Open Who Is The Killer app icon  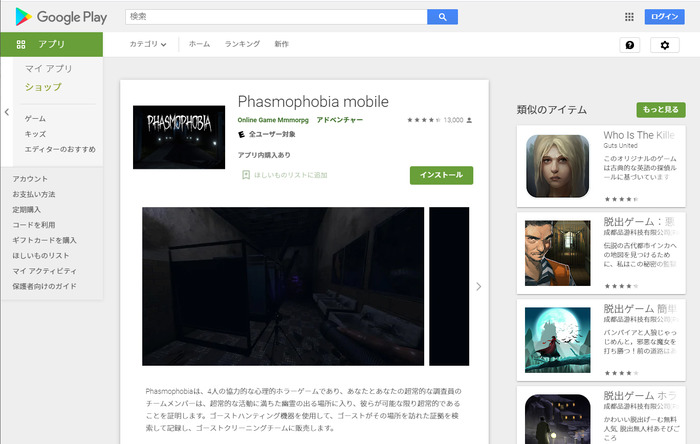(x=557, y=166)
